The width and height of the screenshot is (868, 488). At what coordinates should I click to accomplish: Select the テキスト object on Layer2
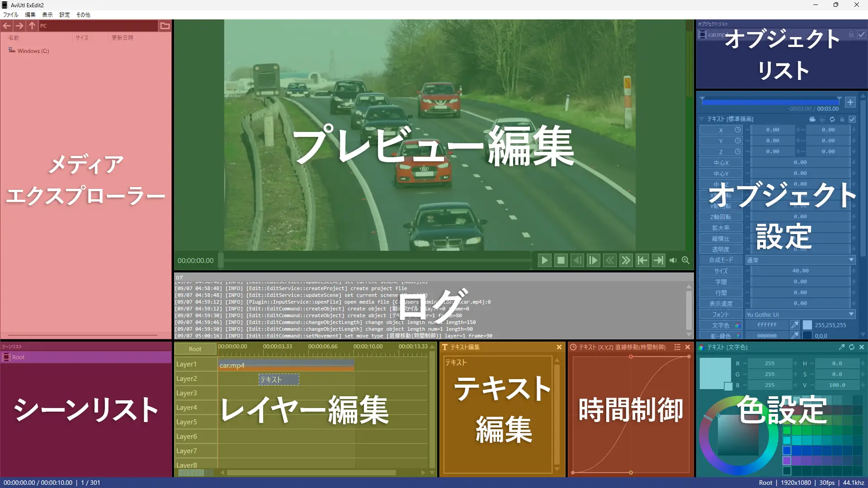279,380
